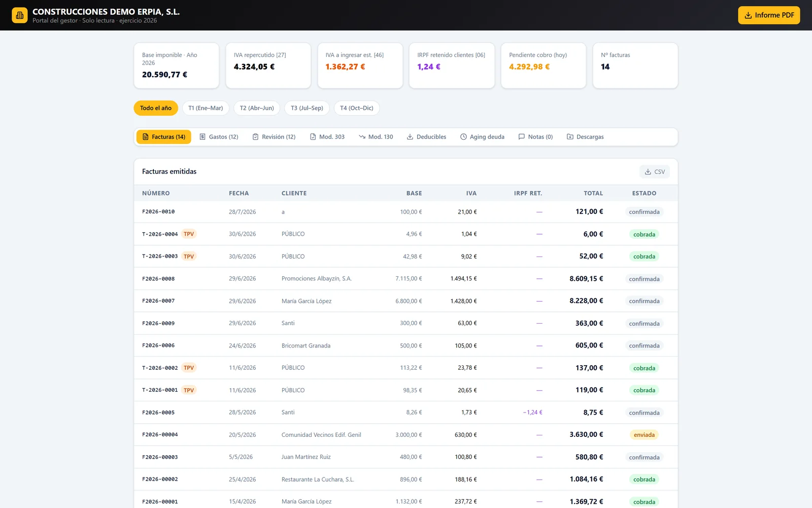This screenshot has width=812, height=508.
Task: Click the CSV export download icon
Action: (x=648, y=172)
